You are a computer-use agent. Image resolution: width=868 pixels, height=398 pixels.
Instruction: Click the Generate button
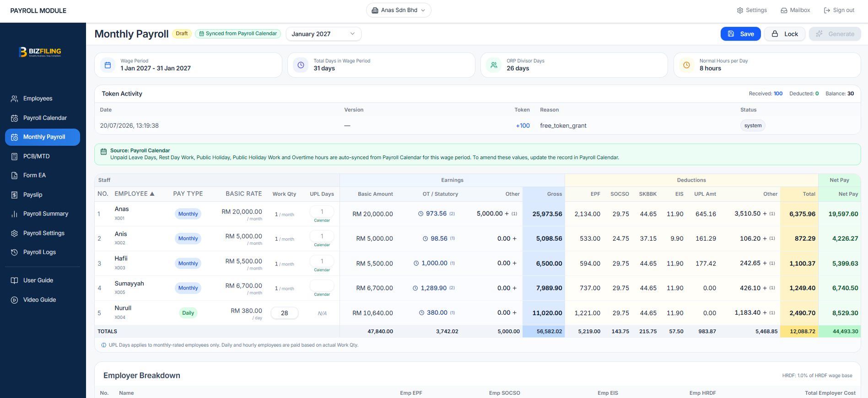pyautogui.click(x=835, y=34)
